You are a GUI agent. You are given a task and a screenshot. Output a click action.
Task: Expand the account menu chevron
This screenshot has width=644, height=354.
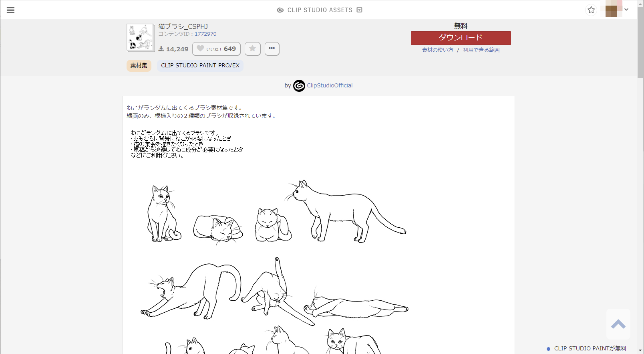(626, 10)
